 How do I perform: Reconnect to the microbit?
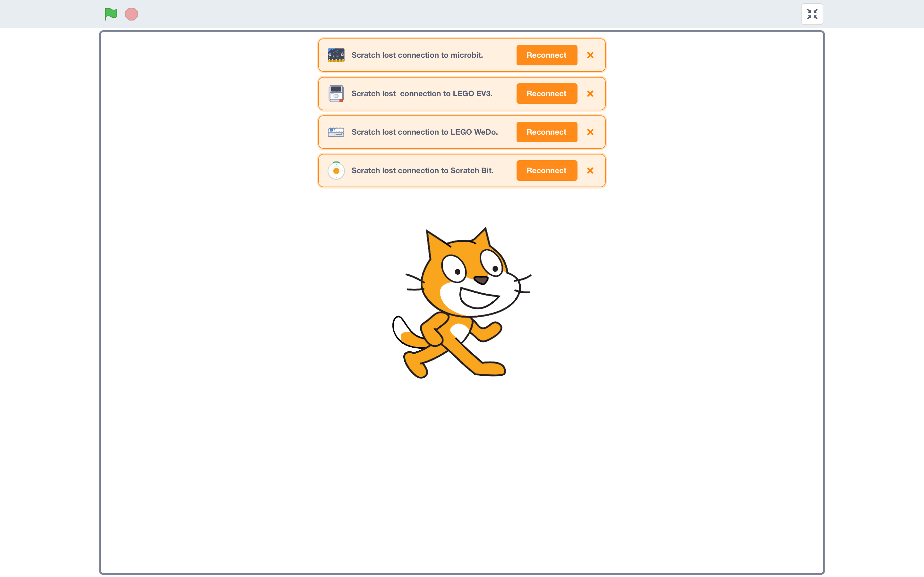[x=546, y=55]
